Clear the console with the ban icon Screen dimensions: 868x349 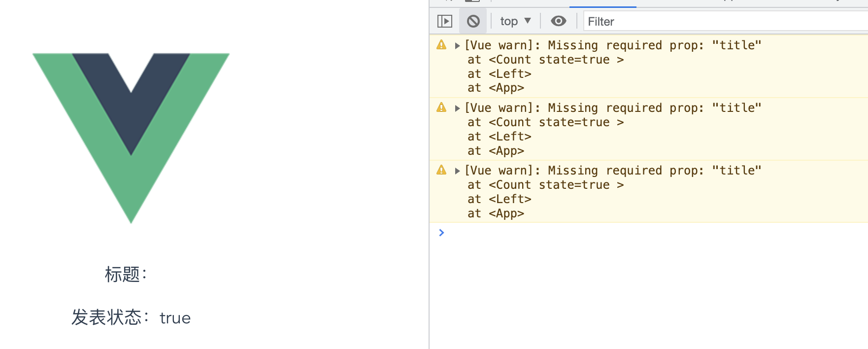[473, 21]
